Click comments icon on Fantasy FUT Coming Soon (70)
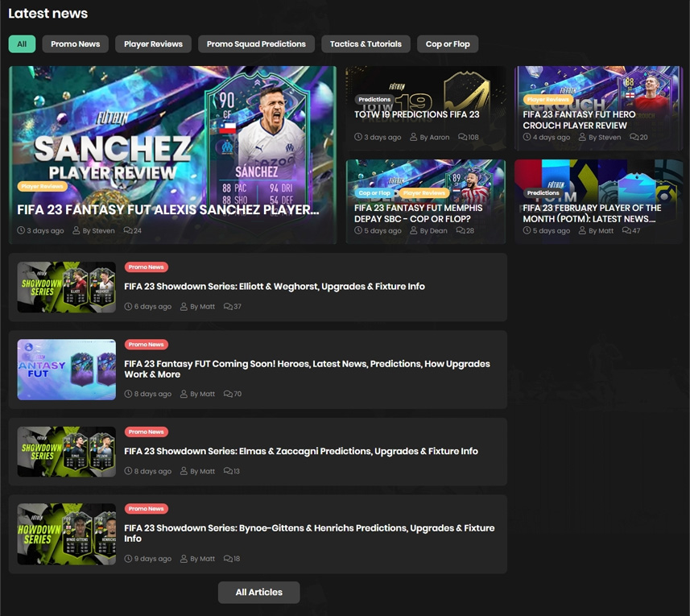Viewport: 690px width, 616px height. coord(228,394)
